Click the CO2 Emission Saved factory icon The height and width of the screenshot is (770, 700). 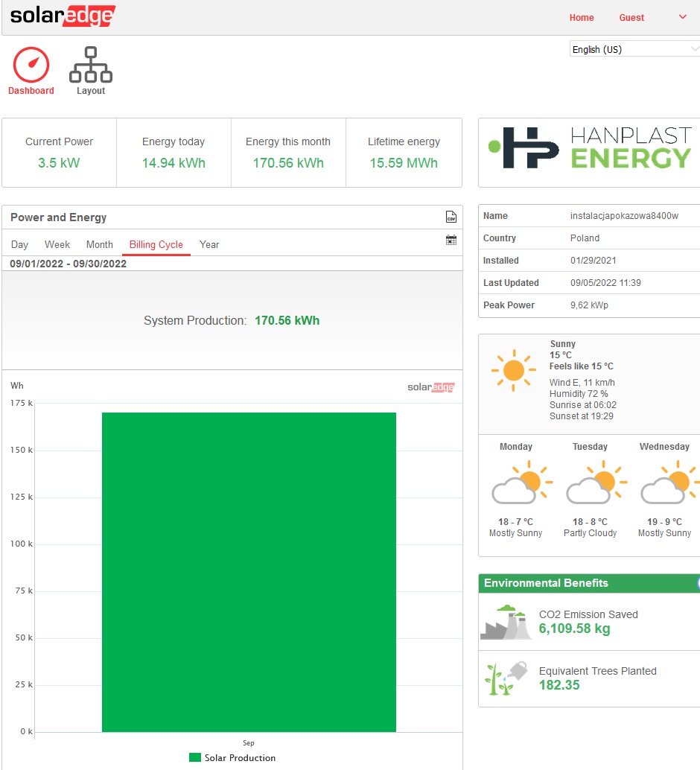(506, 622)
